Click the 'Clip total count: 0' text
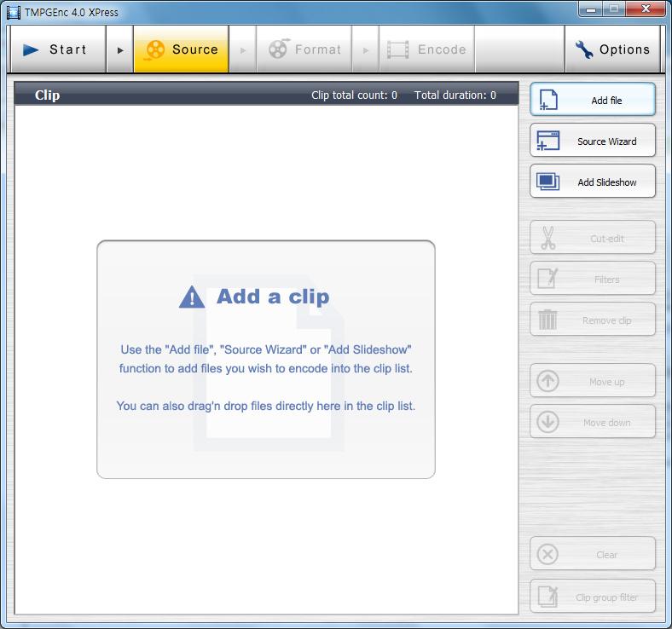The height and width of the screenshot is (629, 672). tap(354, 95)
